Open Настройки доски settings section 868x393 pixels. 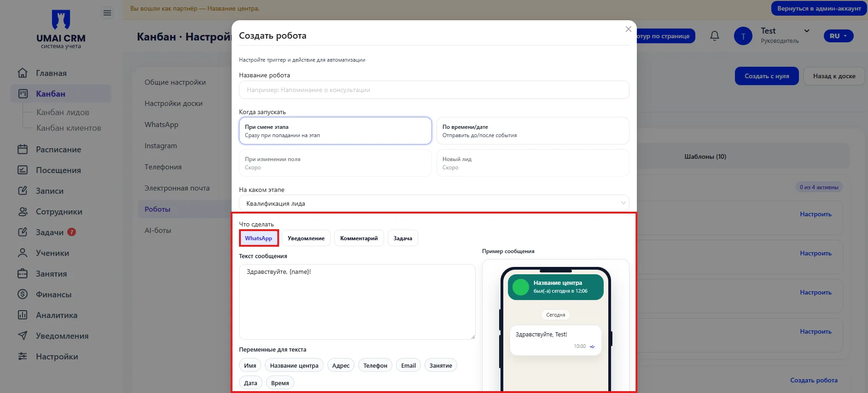tap(174, 104)
